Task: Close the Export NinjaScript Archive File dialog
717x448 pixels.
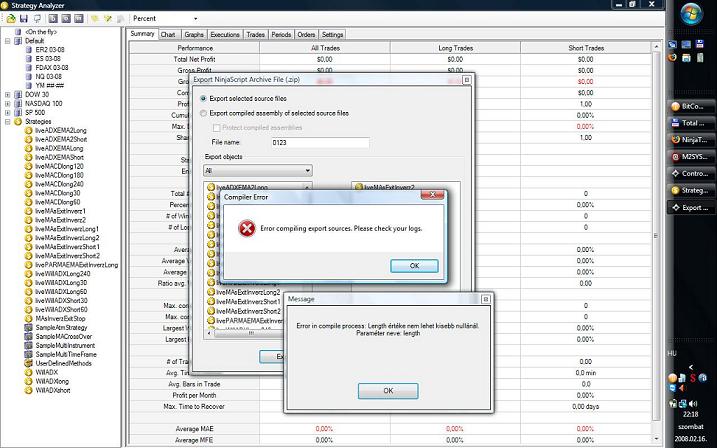Action: [466, 80]
